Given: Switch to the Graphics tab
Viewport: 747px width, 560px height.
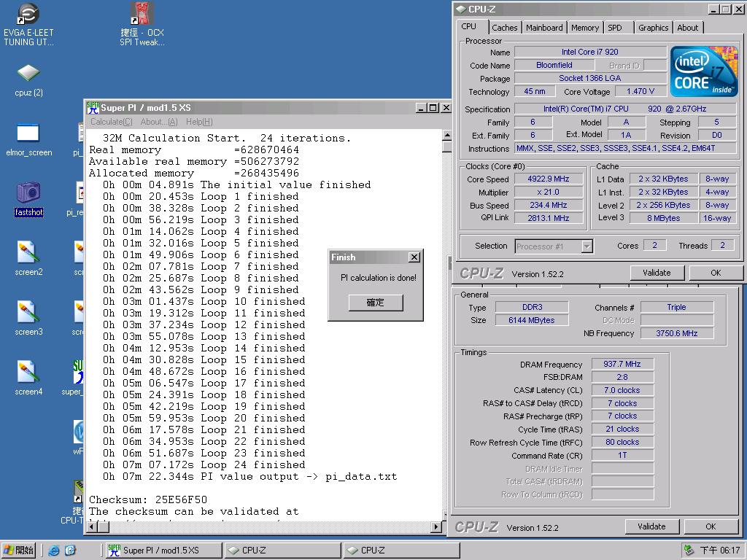Looking at the screenshot, I should point(653,28).
